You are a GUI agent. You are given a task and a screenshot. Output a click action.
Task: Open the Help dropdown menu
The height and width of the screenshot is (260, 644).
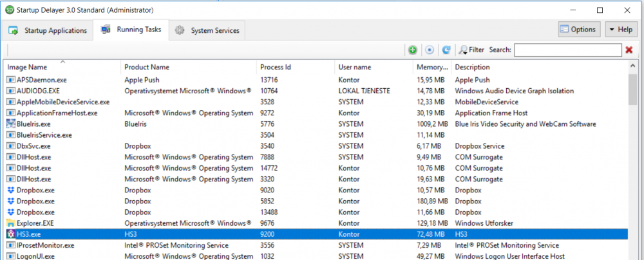[x=621, y=30]
